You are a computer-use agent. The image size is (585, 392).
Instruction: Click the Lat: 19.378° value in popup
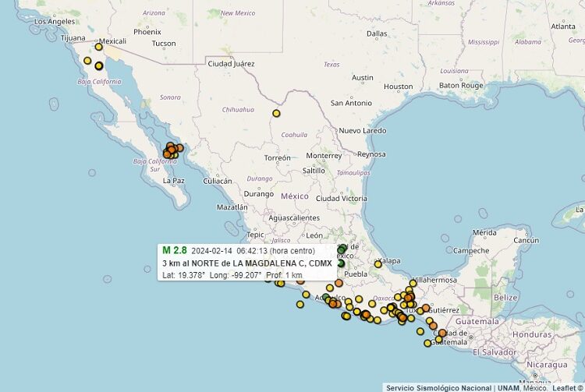pos(183,275)
